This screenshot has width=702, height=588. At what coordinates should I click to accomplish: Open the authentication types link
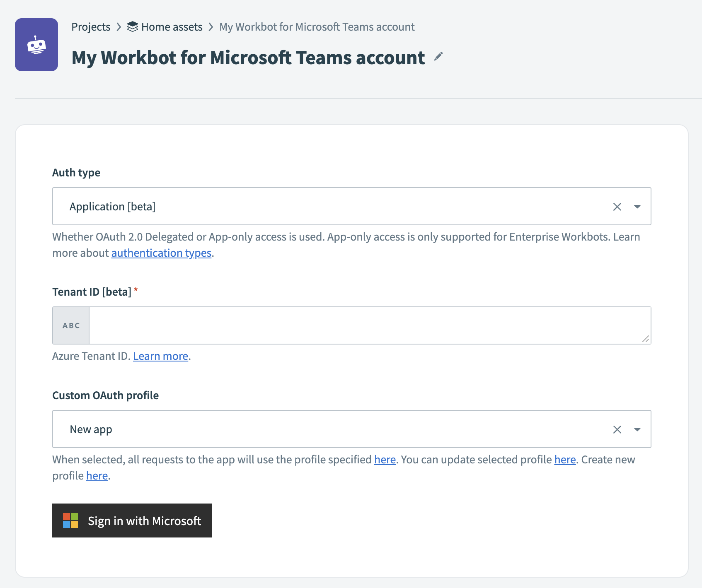(x=161, y=253)
